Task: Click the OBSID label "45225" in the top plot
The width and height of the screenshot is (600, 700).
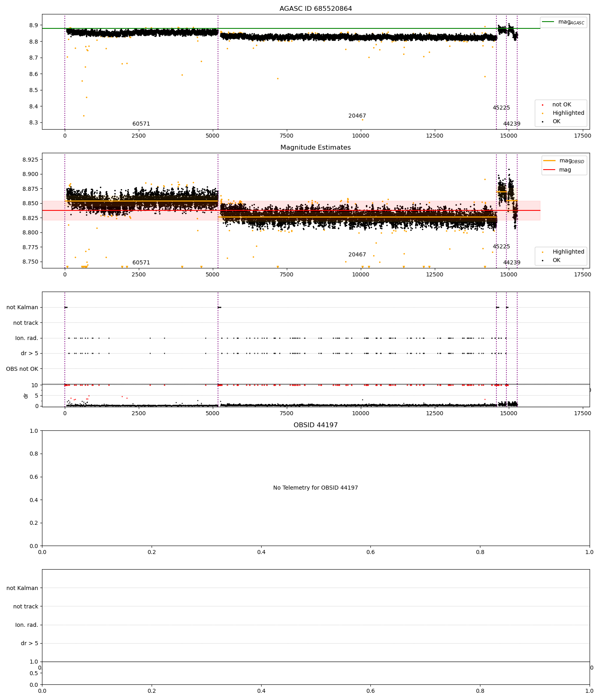Action: pos(501,108)
